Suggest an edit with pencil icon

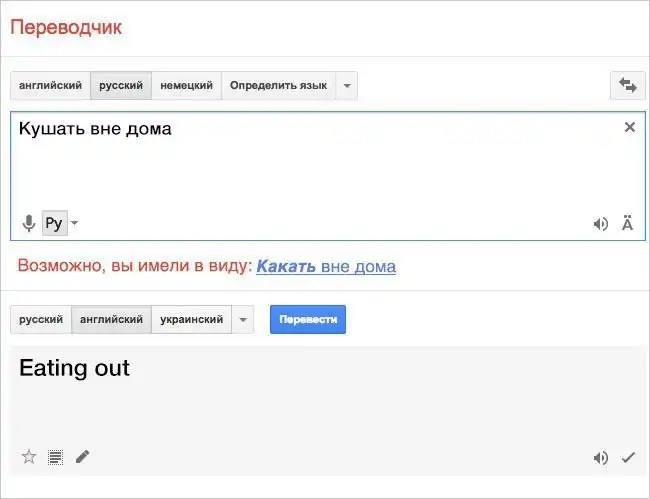pyautogui.click(x=82, y=457)
